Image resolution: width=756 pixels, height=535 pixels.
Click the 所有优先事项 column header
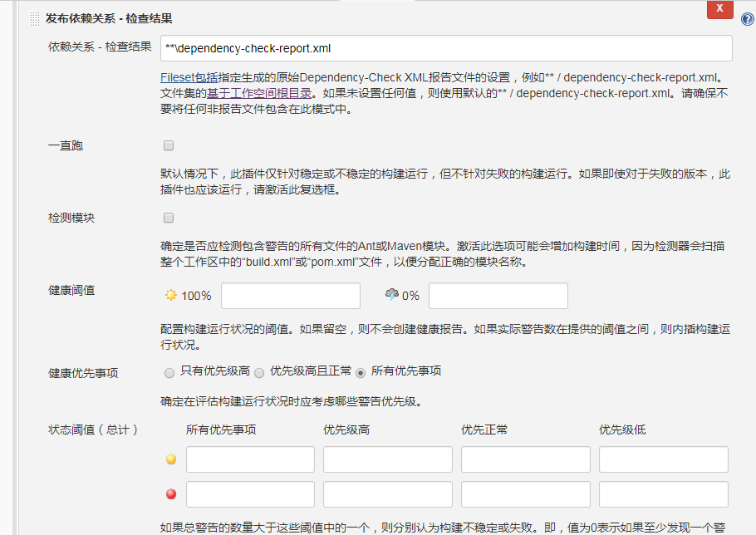coord(221,430)
